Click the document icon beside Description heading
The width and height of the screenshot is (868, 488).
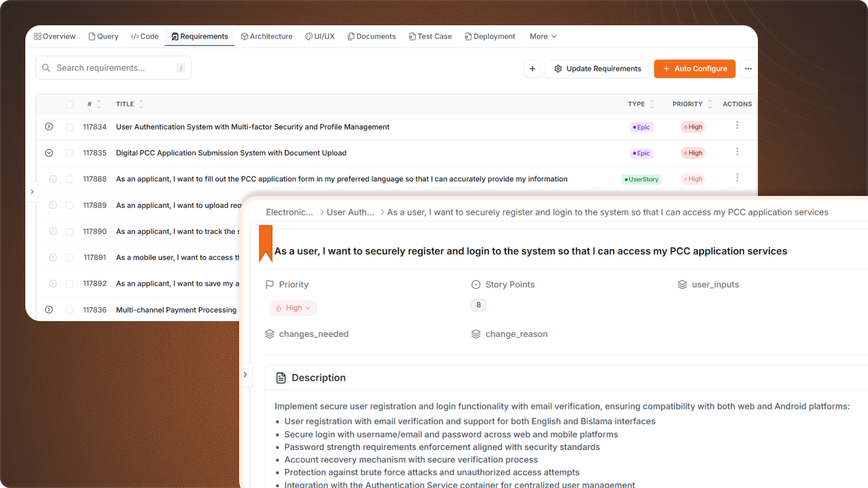281,377
